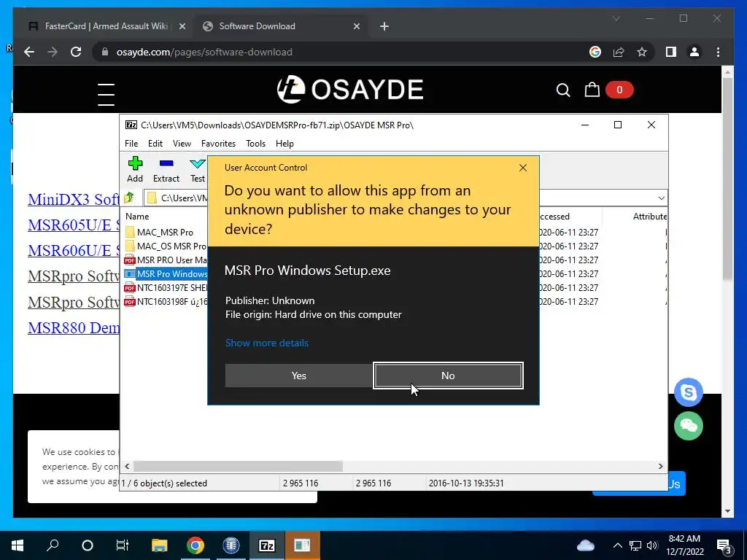Select the MAC_MSR Pro folder
The width and height of the screenshot is (747, 560).
point(165,233)
